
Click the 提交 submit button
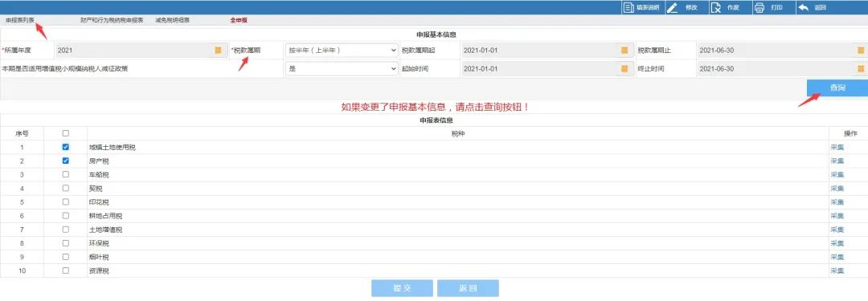[401, 288]
